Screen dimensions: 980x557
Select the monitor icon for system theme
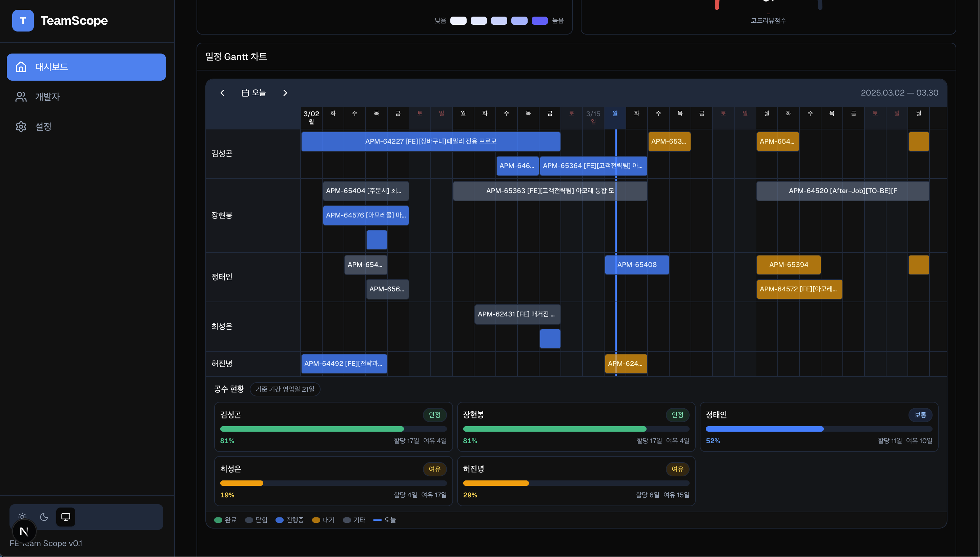(x=65, y=516)
